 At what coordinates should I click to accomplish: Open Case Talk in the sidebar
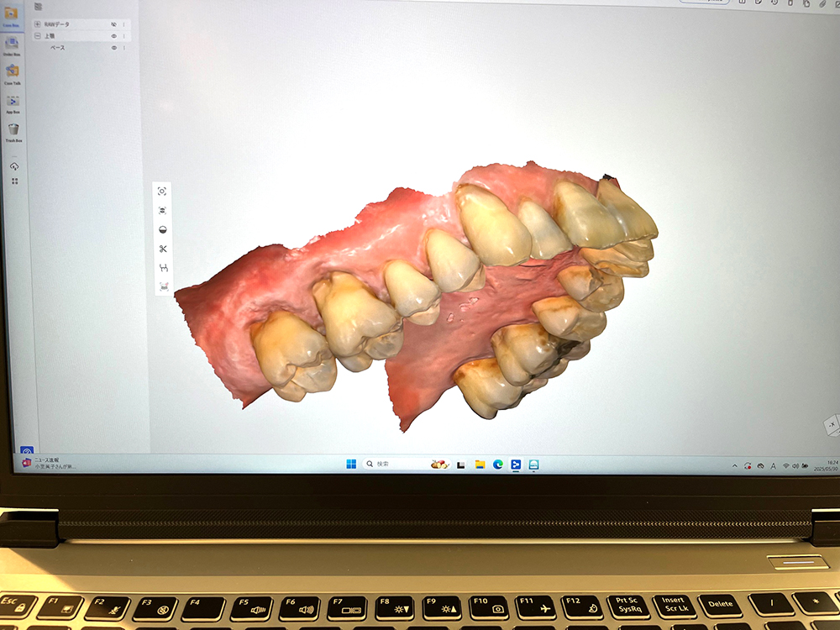[x=13, y=72]
